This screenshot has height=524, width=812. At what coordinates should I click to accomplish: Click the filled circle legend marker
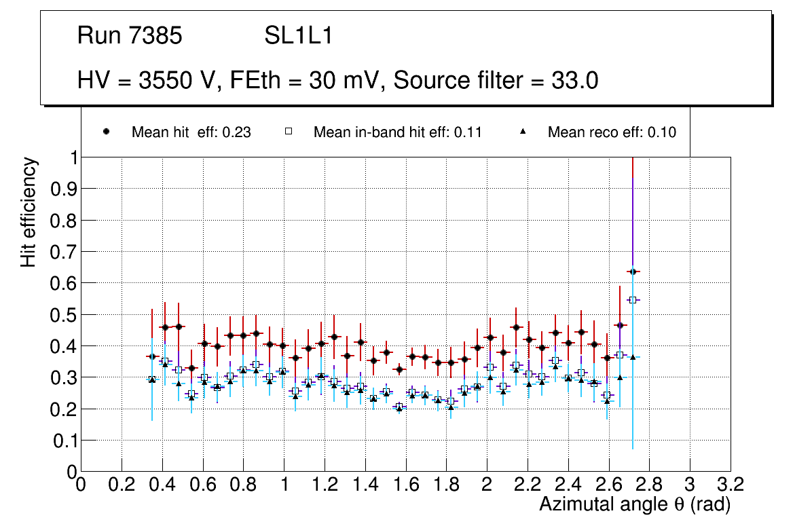[x=106, y=132]
